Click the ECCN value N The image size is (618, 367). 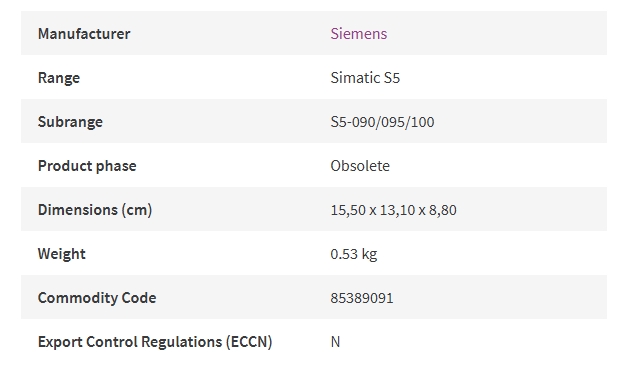click(x=335, y=342)
